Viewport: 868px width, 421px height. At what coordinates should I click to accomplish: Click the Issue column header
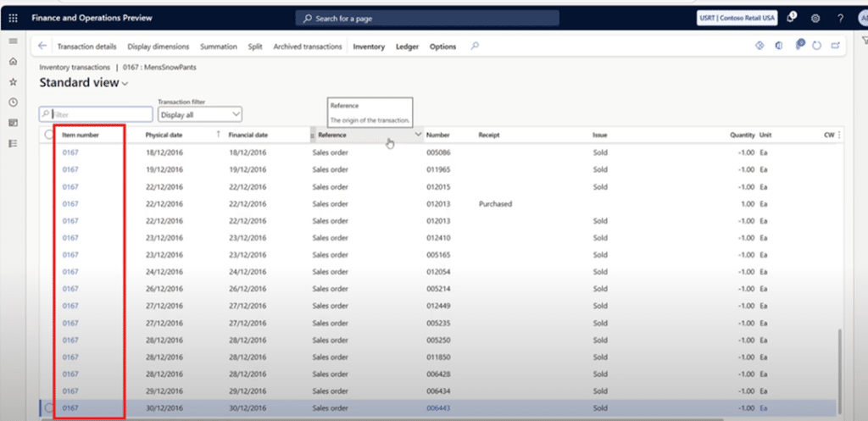600,135
